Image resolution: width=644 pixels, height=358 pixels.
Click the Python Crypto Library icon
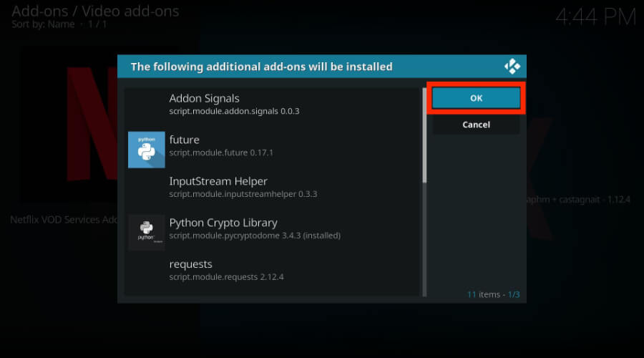(147, 233)
